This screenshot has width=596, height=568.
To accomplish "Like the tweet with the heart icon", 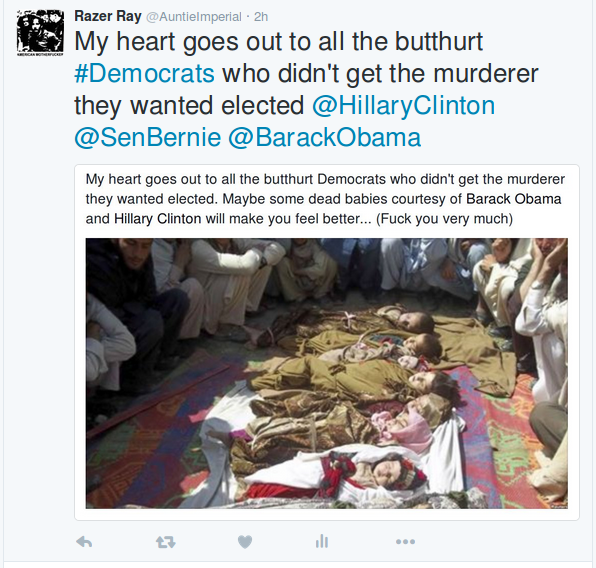I will [x=245, y=542].
